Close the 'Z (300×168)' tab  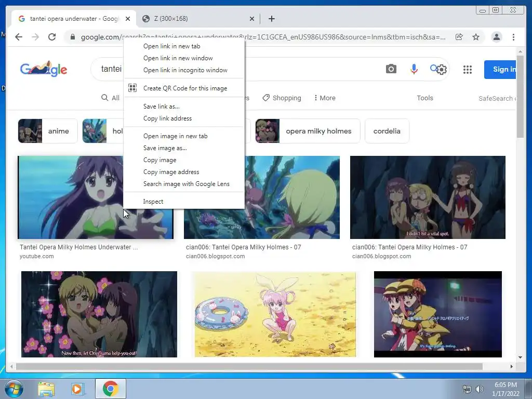pos(252,19)
